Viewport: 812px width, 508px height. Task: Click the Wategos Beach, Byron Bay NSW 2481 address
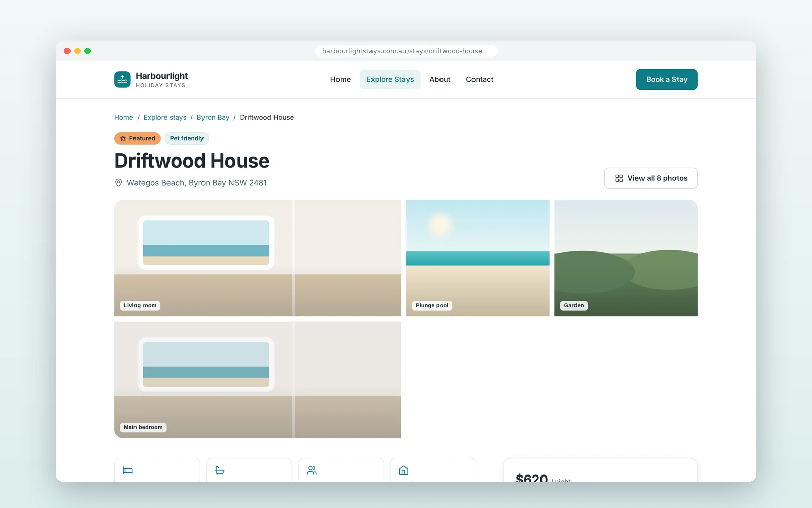point(197,183)
